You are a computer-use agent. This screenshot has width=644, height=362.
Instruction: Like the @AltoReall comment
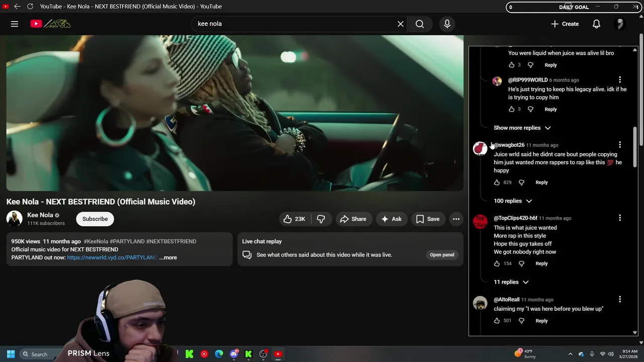[x=497, y=321]
